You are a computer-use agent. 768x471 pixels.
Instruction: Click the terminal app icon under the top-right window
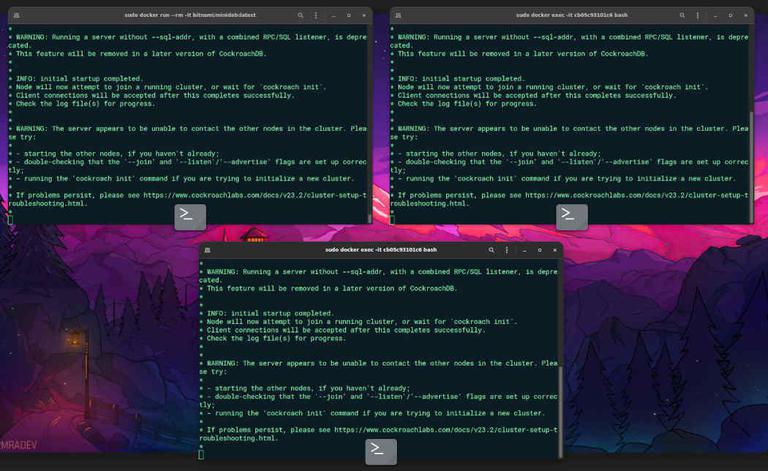pyautogui.click(x=572, y=217)
